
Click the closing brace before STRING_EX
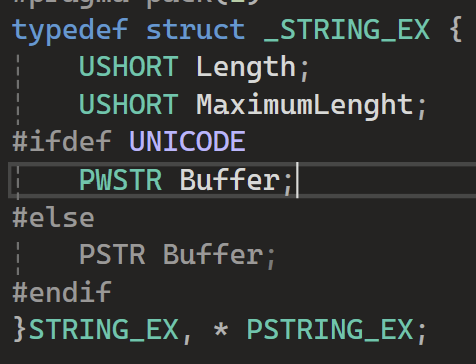tap(20, 329)
